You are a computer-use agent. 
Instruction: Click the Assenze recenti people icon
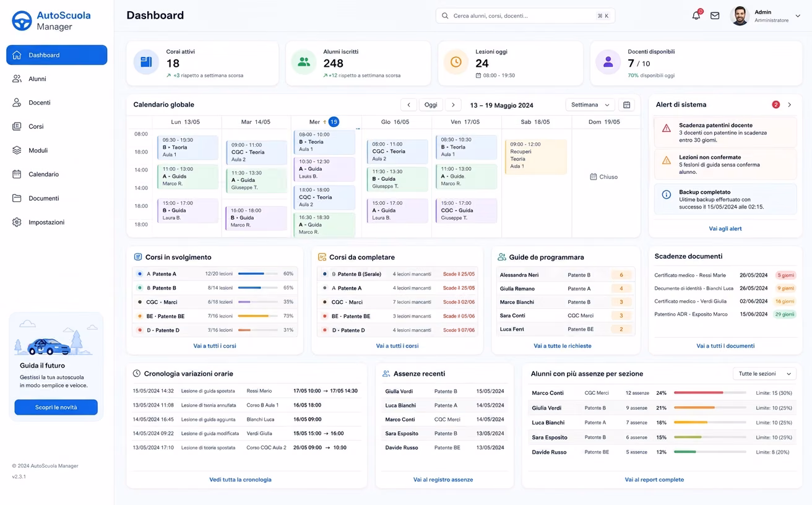(386, 373)
